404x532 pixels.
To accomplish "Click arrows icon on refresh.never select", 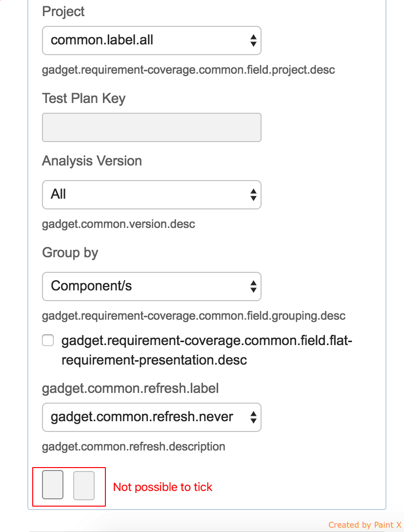I will (x=253, y=417).
